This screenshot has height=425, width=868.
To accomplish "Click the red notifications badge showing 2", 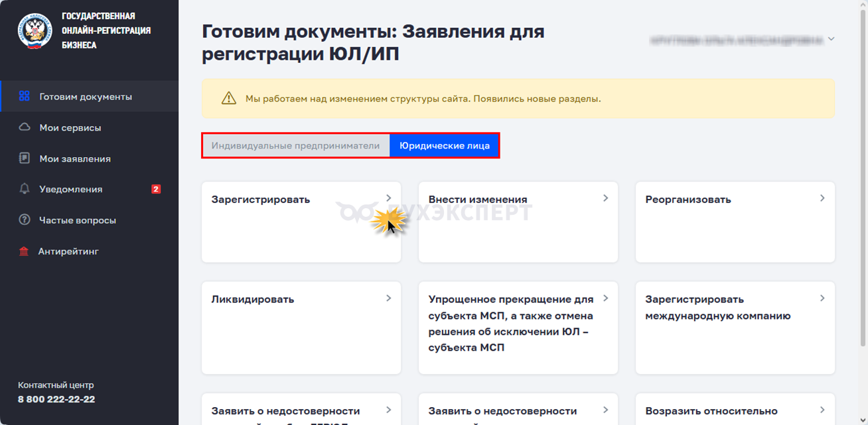I will (156, 189).
